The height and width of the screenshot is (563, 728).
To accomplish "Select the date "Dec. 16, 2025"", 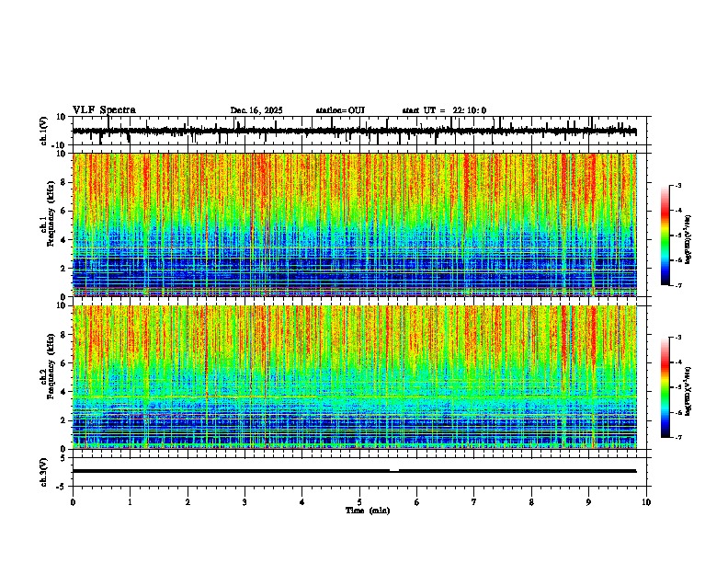I will (256, 110).
